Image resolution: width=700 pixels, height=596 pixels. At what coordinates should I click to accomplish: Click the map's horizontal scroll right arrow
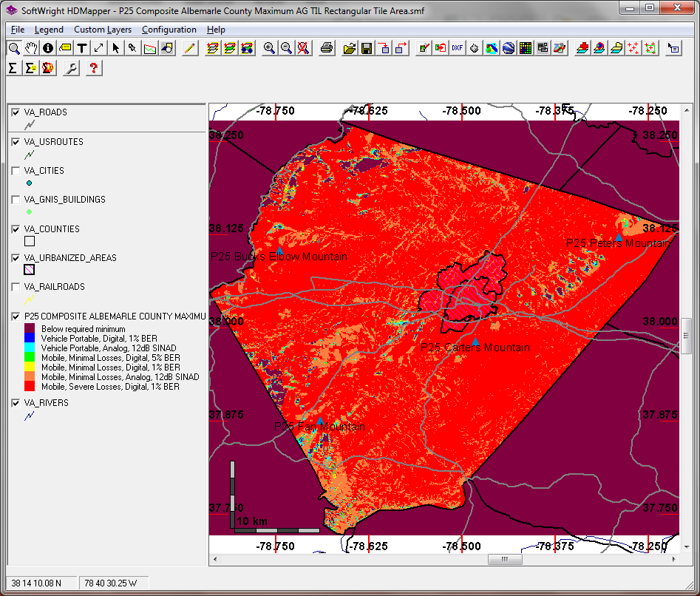pyautogui.click(x=673, y=559)
